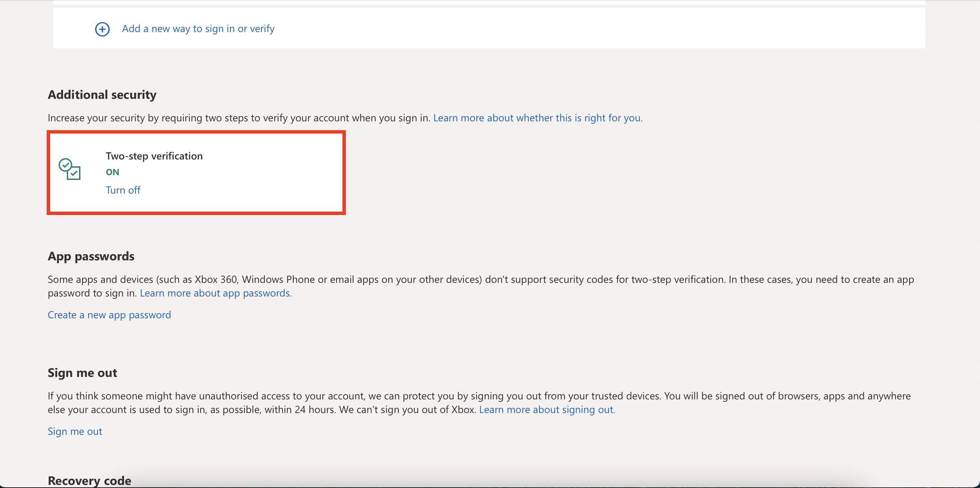
Task: Open Learn more about whether this is right
Action: tap(538, 118)
